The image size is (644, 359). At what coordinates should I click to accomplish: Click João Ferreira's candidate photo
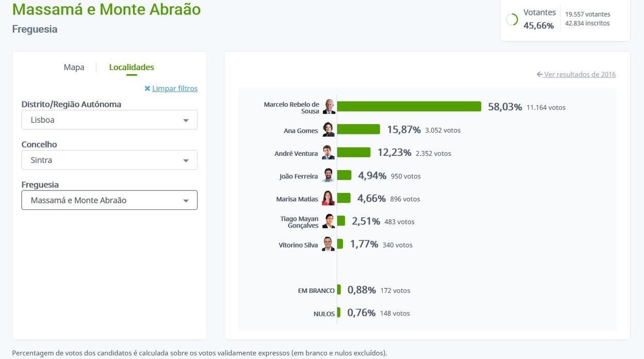click(328, 175)
